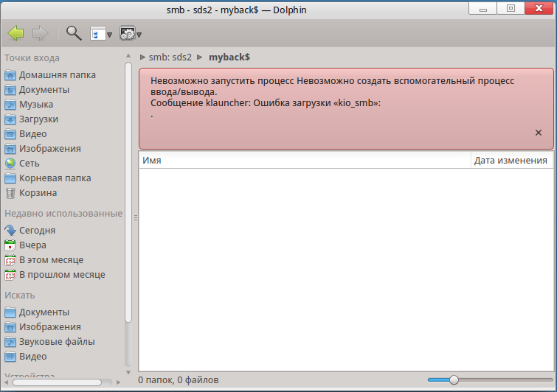Click the Музыка folder icon

(x=10, y=105)
